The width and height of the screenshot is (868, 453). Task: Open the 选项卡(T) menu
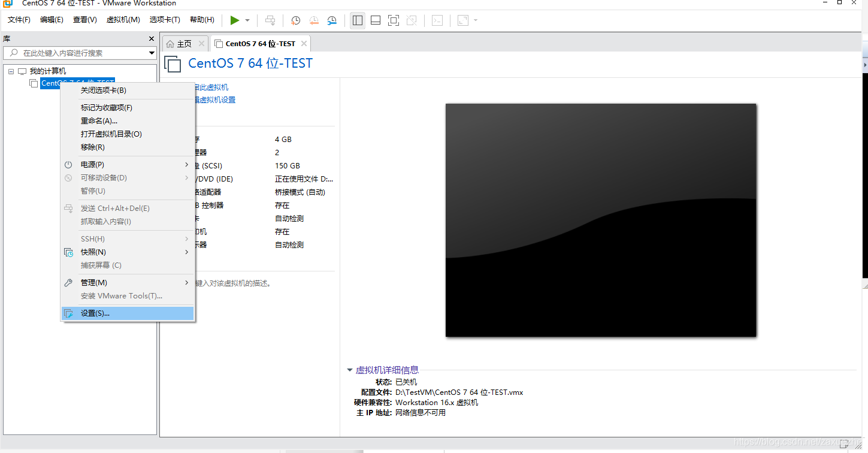[165, 20]
